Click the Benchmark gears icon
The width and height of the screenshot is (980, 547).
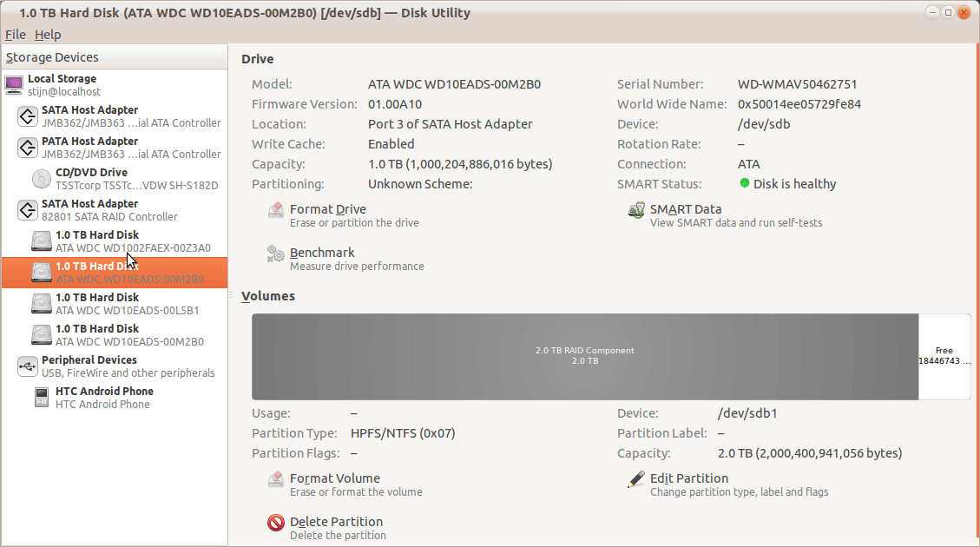click(x=276, y=254)
